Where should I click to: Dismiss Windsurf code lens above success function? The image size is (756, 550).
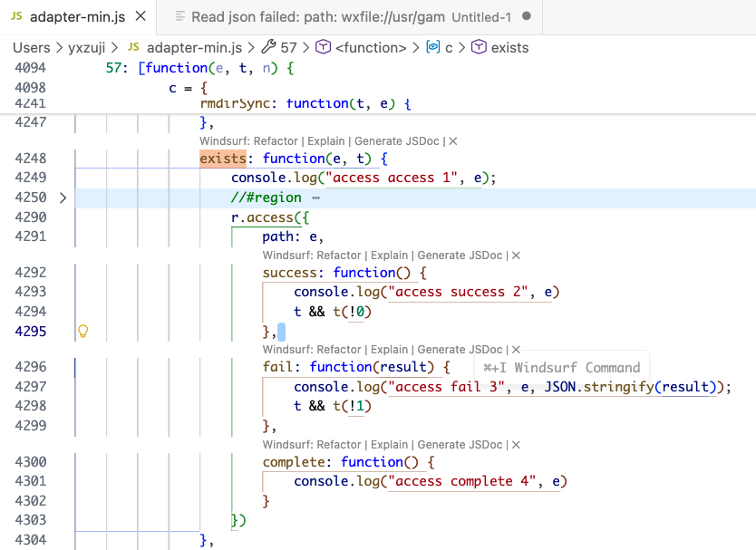516,256
